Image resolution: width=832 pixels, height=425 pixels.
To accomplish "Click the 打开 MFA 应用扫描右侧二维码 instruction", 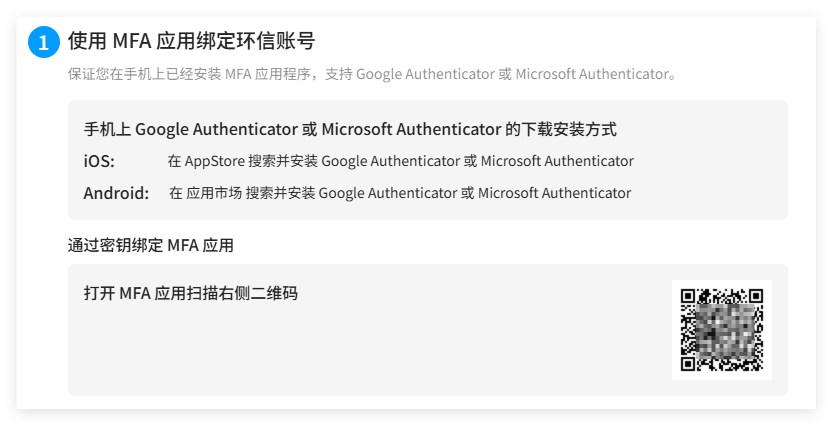I will point(190,293).
